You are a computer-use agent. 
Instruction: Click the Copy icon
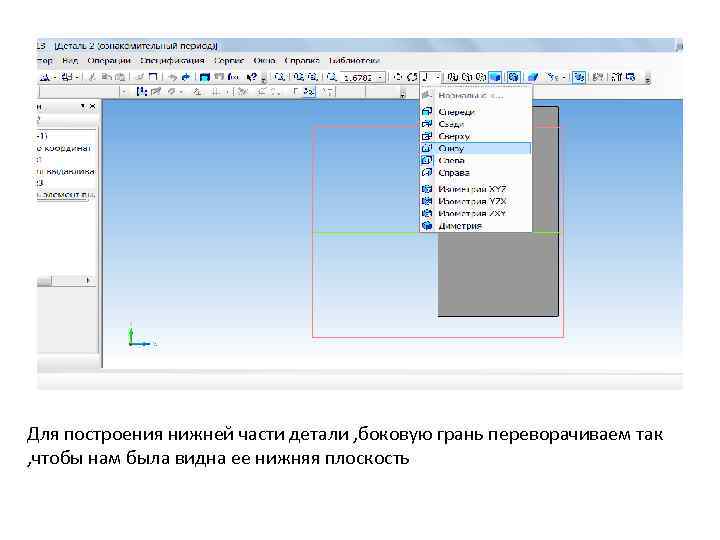pos(106,77)
